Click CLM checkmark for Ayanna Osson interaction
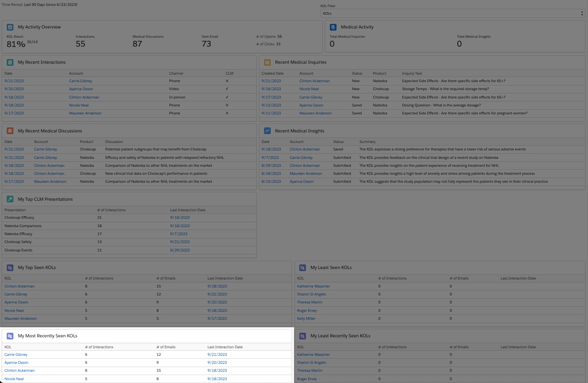 (227, 89)
